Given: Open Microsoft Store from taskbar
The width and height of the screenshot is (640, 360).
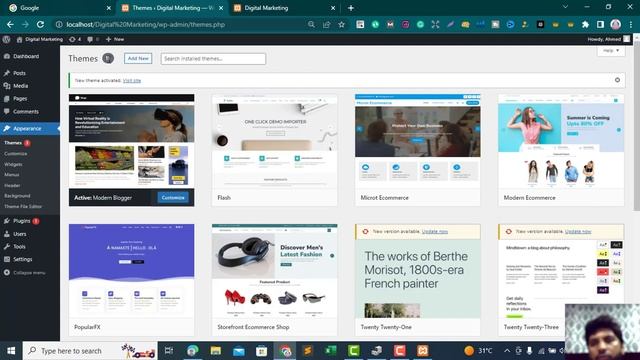Looking at the screenshot, I should tap(262, 351).
